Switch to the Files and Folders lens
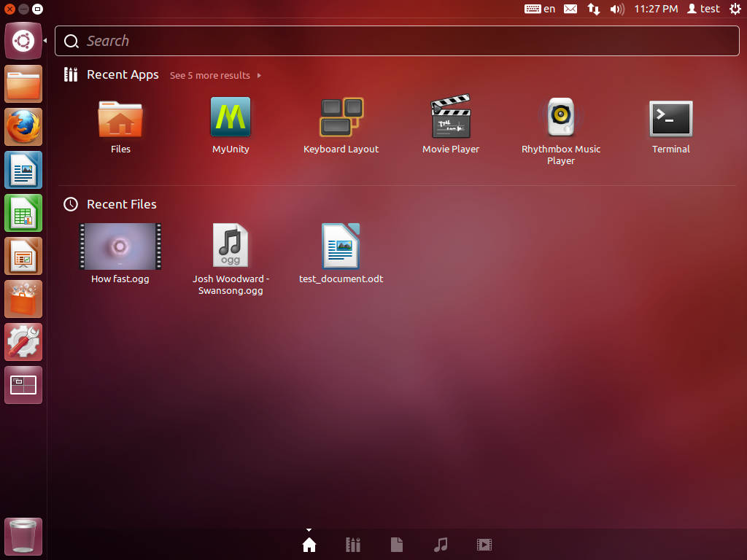Screen dimensions: 747x560 point(396,544)
